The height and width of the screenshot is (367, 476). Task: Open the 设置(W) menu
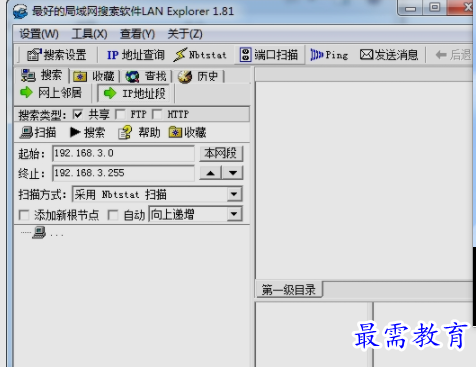tap(39, 34)
